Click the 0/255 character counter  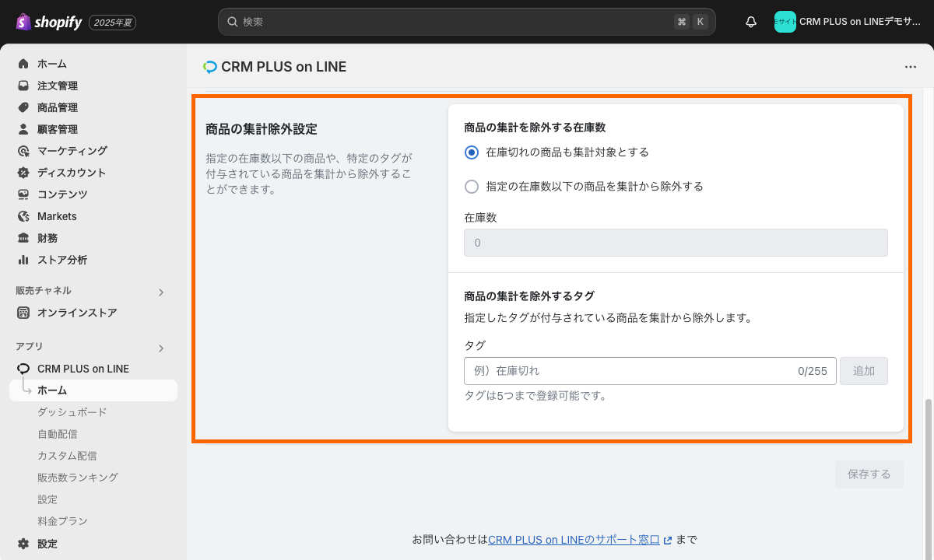pos(812,372)
